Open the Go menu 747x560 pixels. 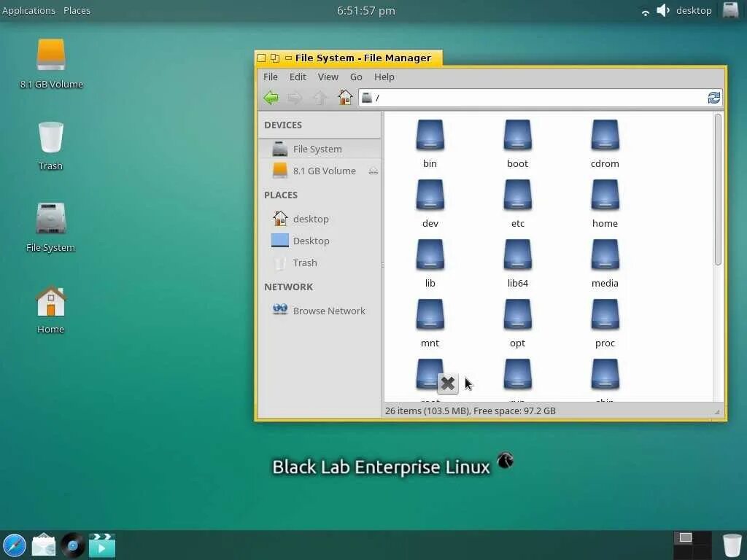356,77
